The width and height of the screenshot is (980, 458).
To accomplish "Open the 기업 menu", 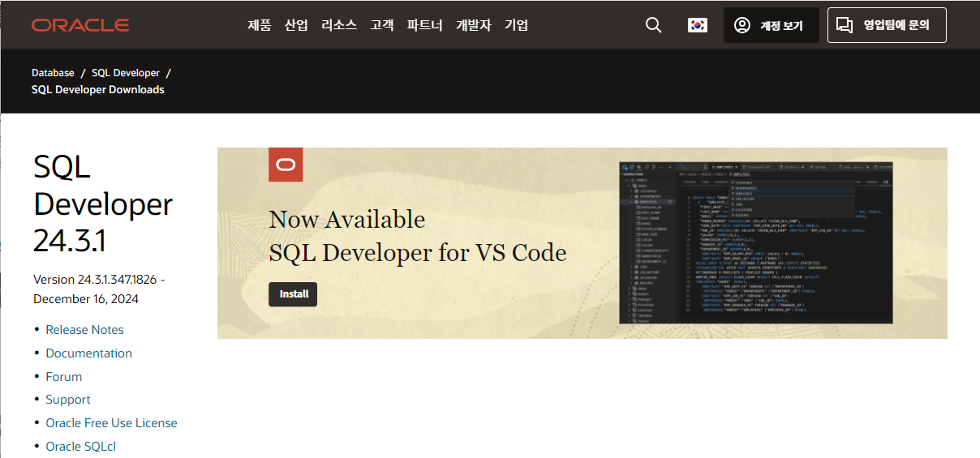I will coord(516,25).
